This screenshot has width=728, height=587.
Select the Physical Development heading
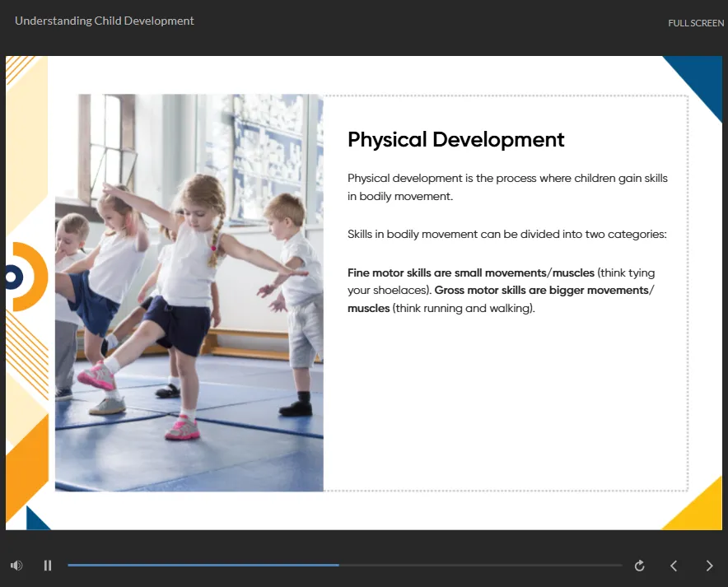tap(455, 140)
